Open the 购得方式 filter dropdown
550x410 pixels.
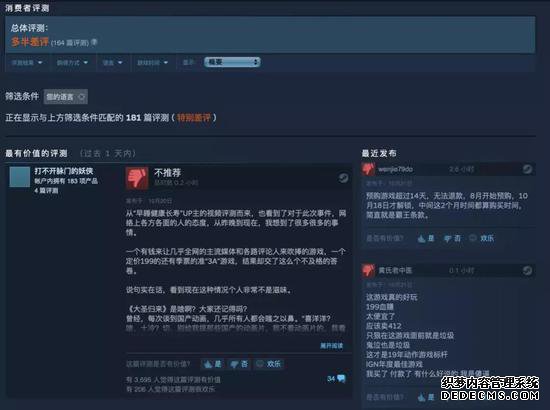point(72,63)
